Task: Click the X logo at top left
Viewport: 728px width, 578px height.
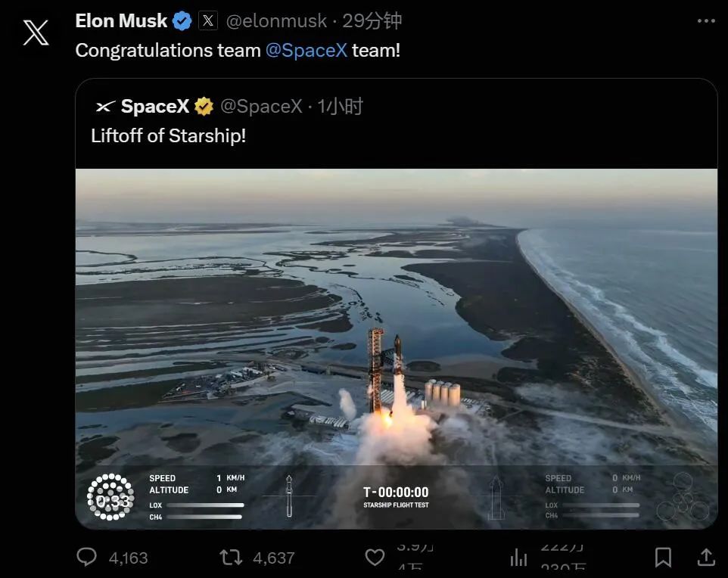Action: [36, 33]
